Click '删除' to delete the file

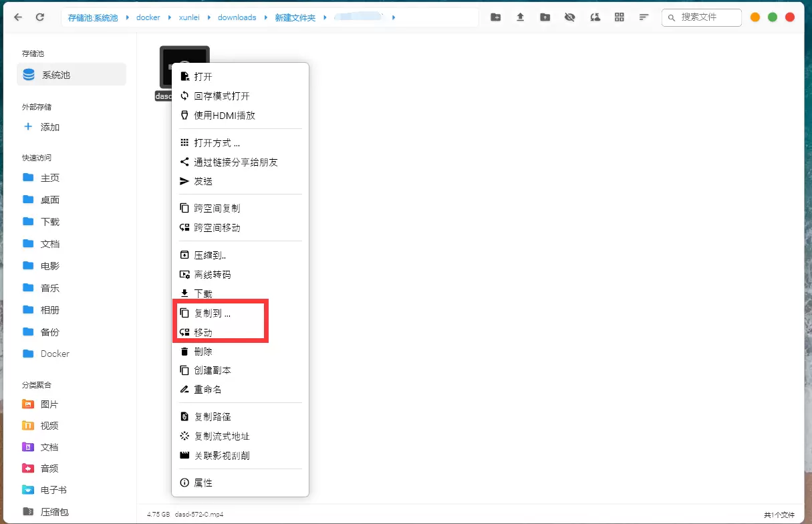[203, 352]
